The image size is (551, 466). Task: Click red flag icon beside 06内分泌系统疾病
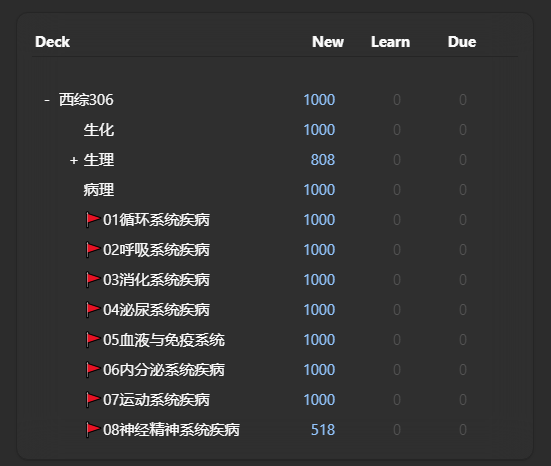(93, 370)
